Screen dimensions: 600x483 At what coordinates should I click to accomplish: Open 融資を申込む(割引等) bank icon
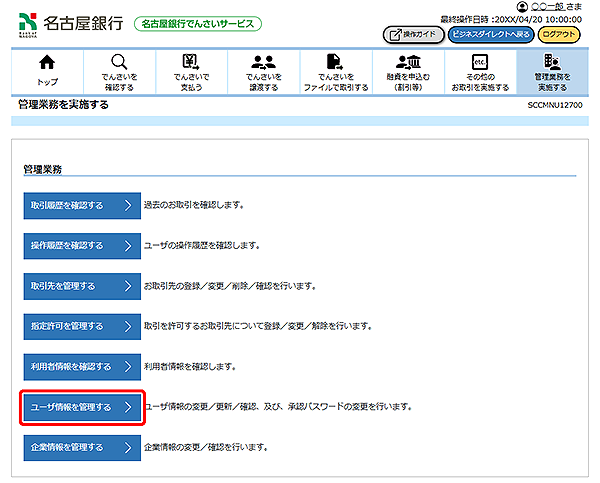[406, 63]
